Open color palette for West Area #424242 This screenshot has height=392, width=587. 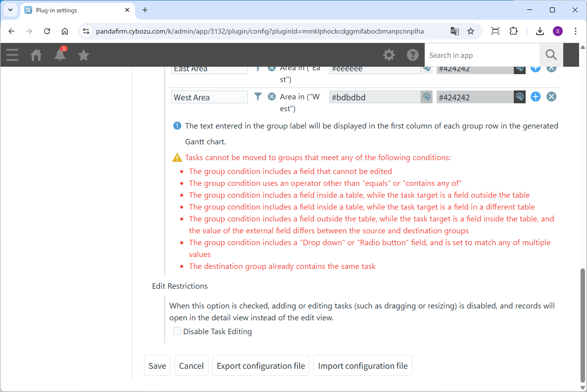(x=519, y=97)
